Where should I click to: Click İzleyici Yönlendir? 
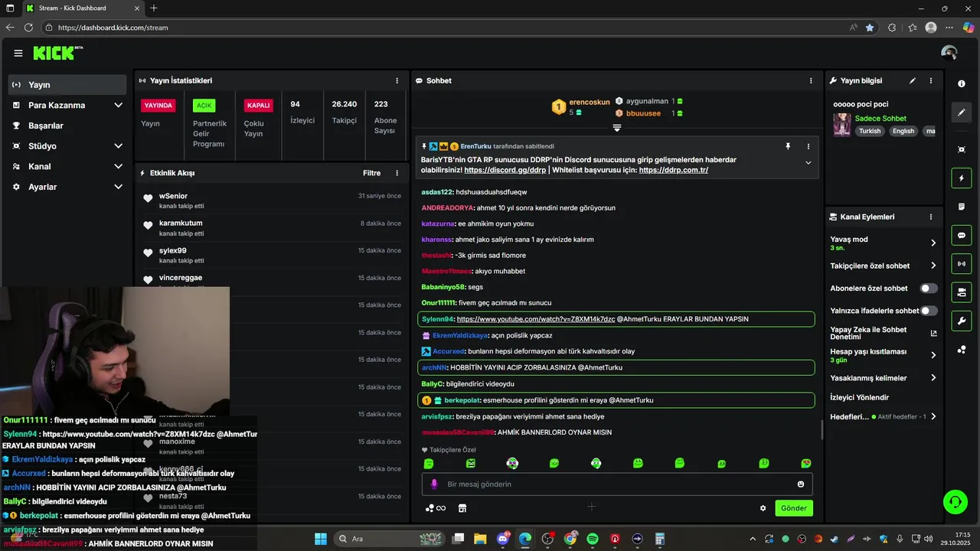tap(860, 398)
